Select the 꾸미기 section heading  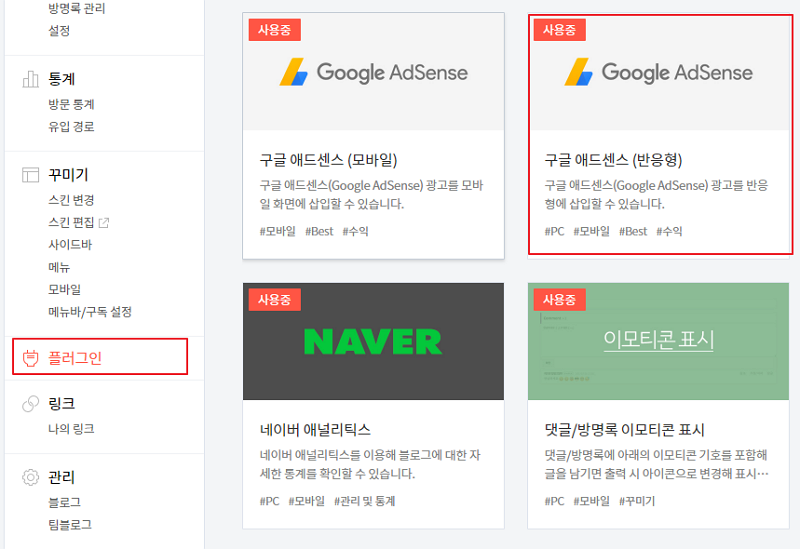coord(68,175)
